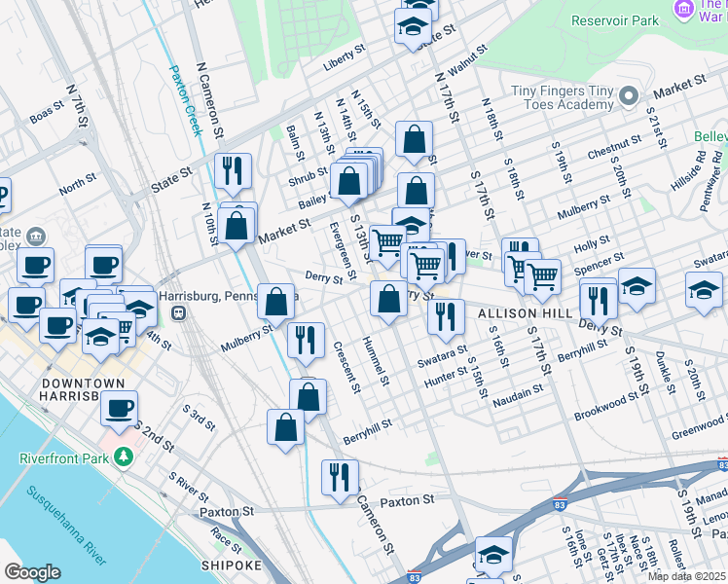Select the Race St label
The image size is (728, 584).
pos(226,540)
